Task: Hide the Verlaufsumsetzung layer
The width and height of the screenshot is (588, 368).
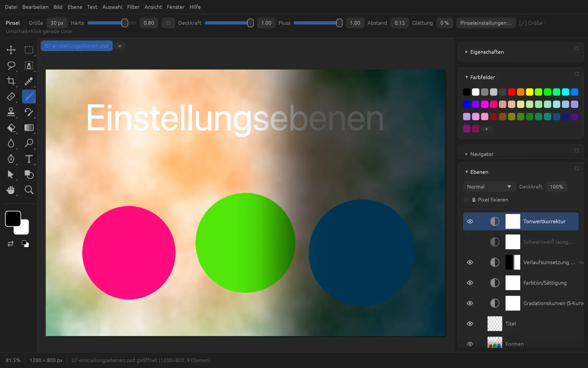Action: tap(470, 262)
